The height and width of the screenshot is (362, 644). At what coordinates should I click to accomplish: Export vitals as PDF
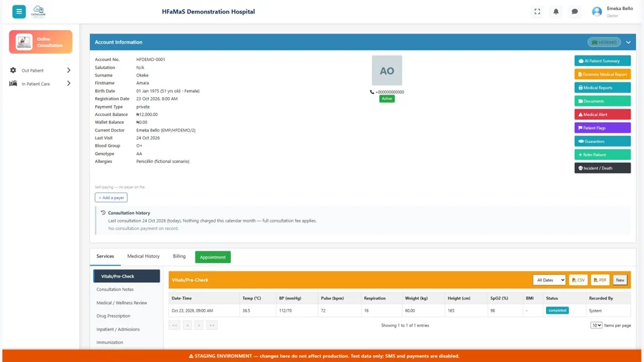click(x=600, y=280)
